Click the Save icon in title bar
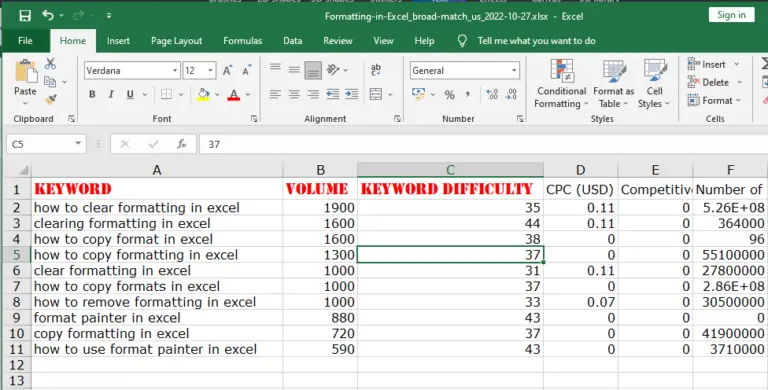 point(25,16)
